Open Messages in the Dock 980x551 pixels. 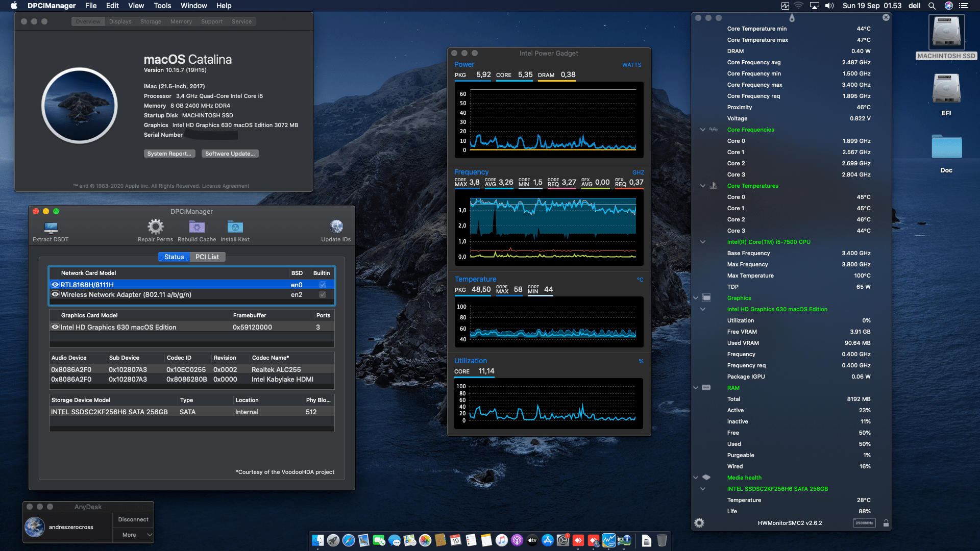tap(395, 540)
